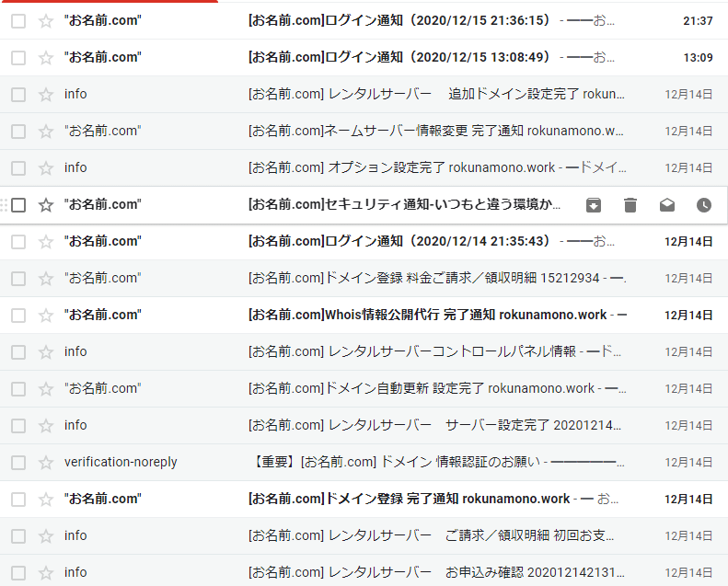728x586 pixels.
Task: Delete the セキュリティ通知 email via trash icon
Action: coord(630,205)
